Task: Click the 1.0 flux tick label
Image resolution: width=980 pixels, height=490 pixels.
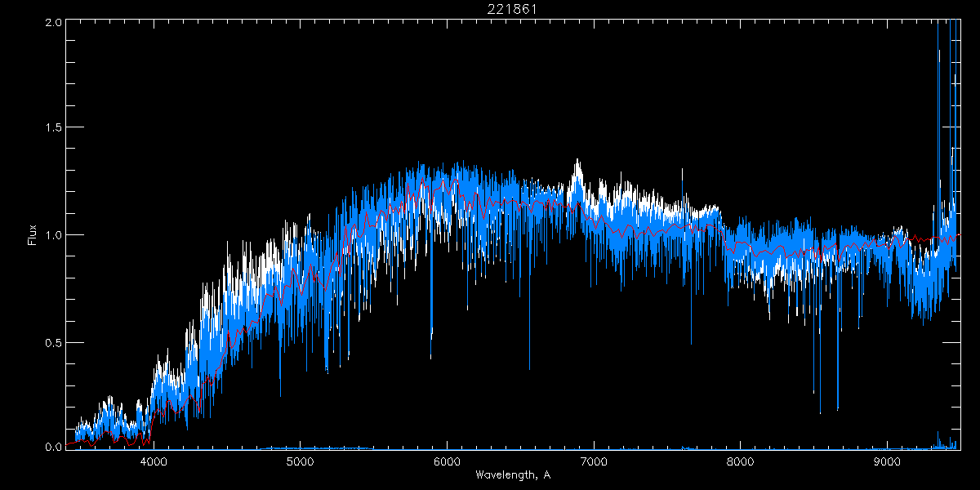Action: 53,234
